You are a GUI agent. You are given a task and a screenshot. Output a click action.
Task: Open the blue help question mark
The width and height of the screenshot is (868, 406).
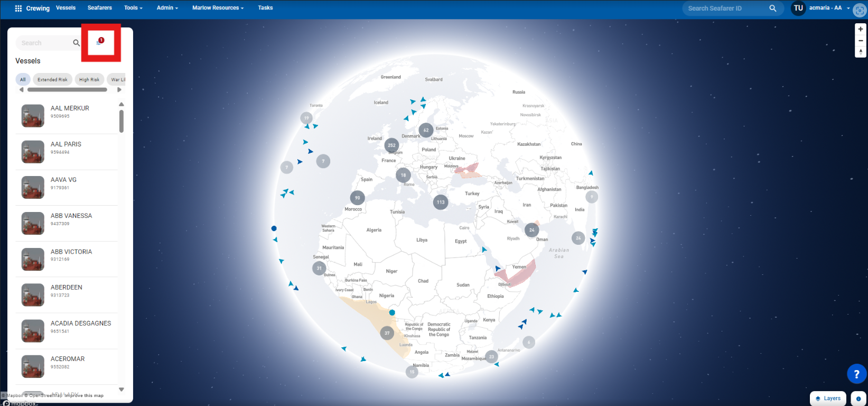[x=856, y=374]
